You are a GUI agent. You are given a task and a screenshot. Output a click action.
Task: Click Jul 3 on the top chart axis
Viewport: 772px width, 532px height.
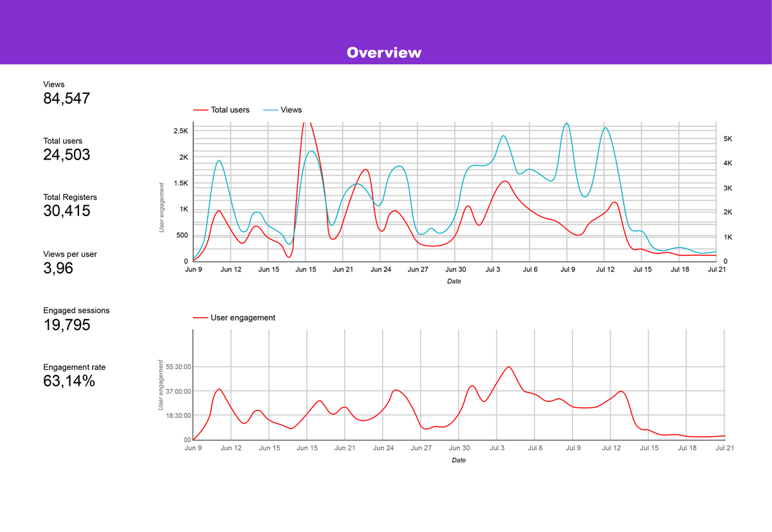pos(493,270)
